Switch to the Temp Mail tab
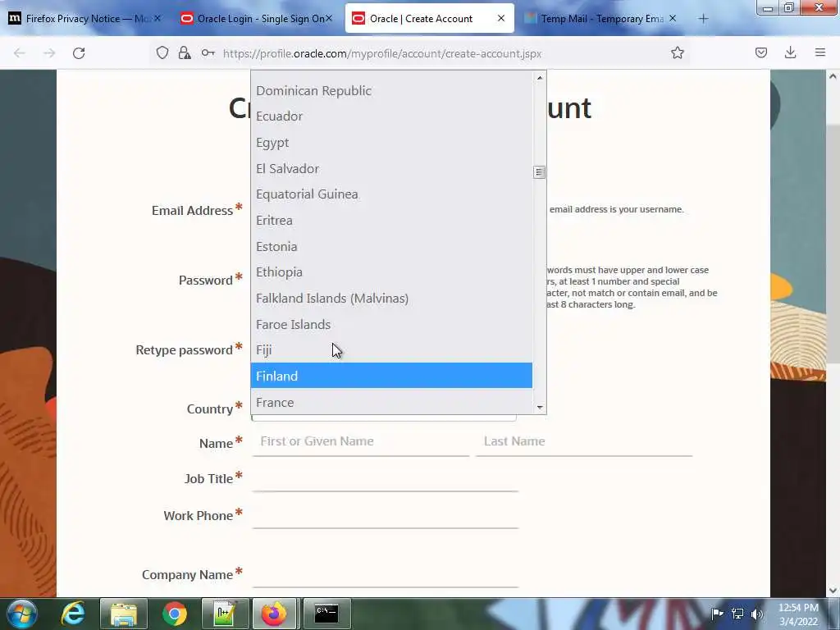Screen dimensions: 840x630 [601, 19]
